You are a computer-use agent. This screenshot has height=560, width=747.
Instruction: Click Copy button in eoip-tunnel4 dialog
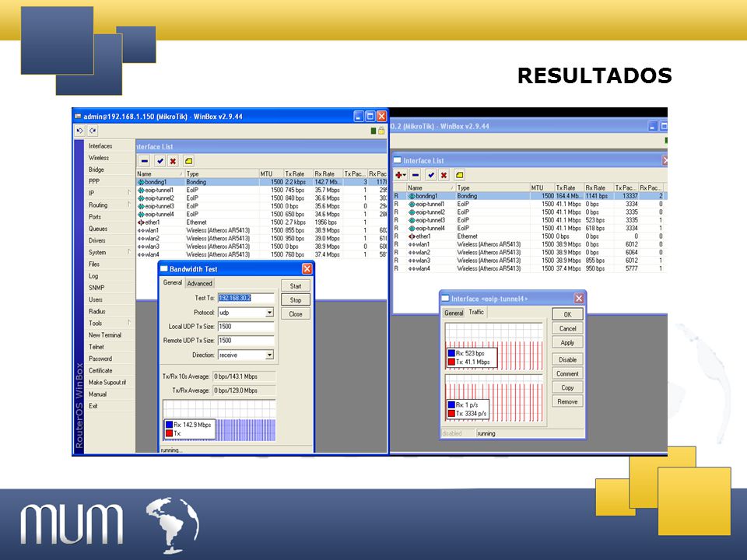[x=567, y=387]
